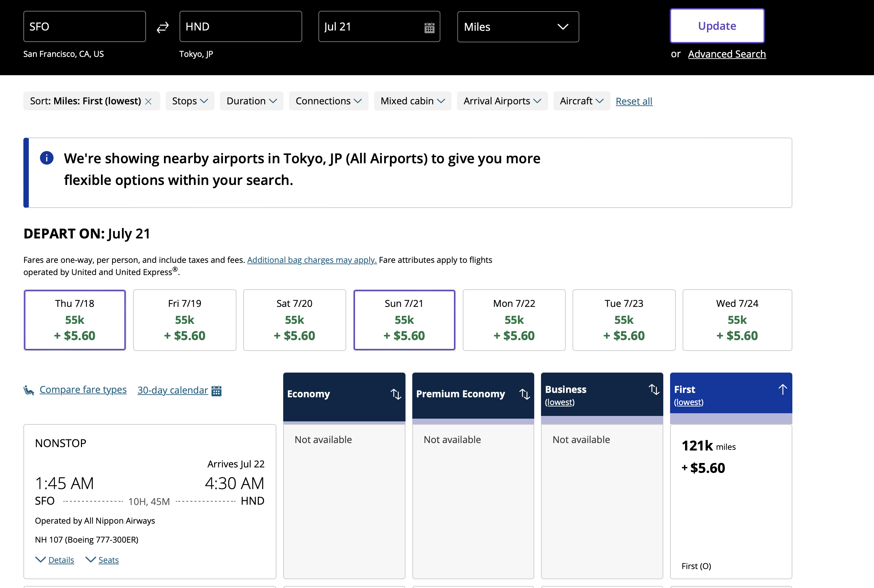The image size is (874, 588).
Task: Select the 121k miles First fare
Action: 731,502
